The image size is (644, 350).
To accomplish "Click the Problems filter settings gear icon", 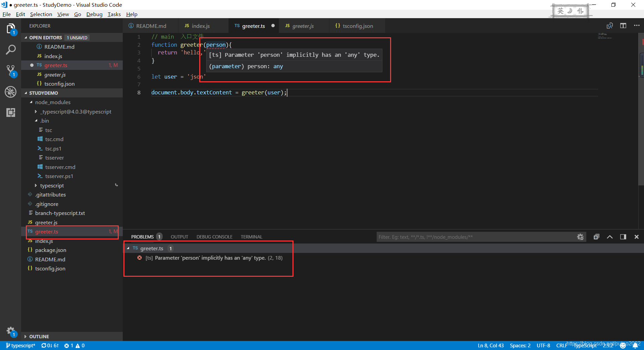I will [x=580, y=237].
